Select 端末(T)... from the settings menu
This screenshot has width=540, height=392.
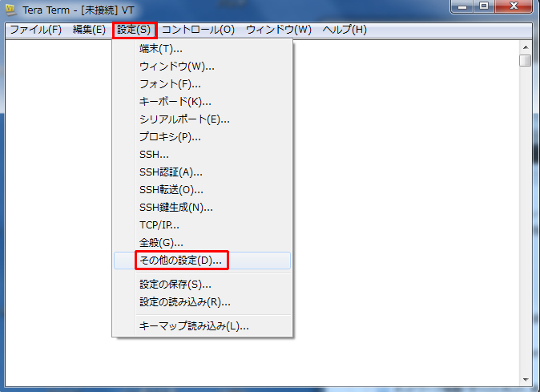(160, 49)
